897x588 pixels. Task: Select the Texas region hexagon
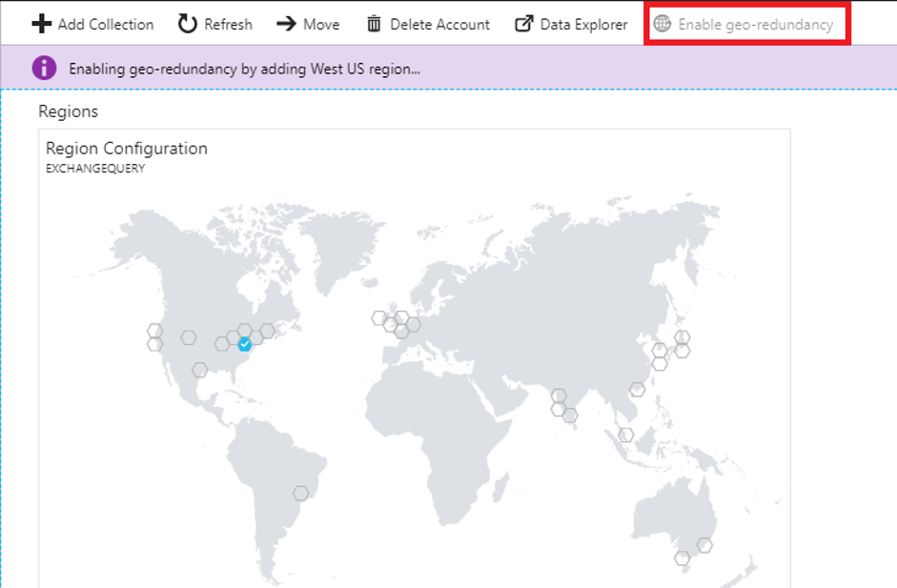tap(199, 370)
